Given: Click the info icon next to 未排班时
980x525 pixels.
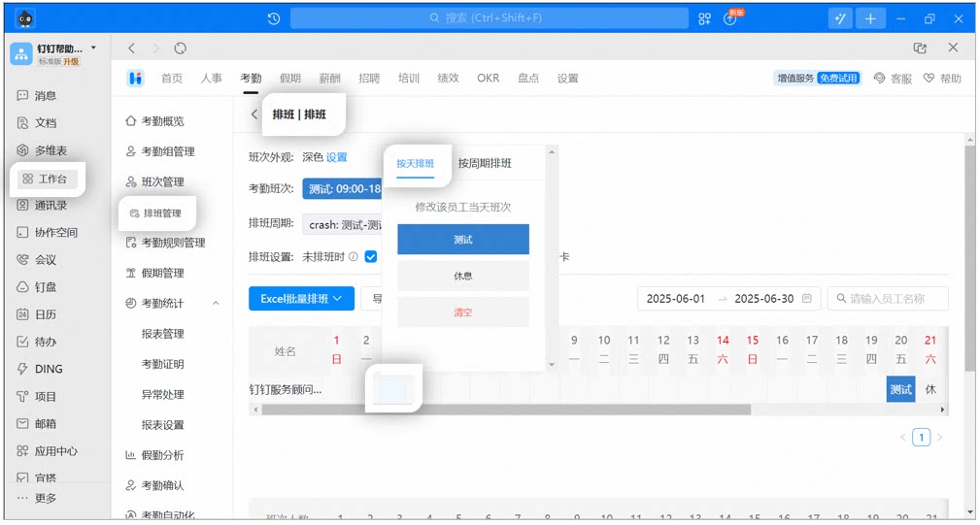Looking at the screenshot, I should (x=354, y=256).
